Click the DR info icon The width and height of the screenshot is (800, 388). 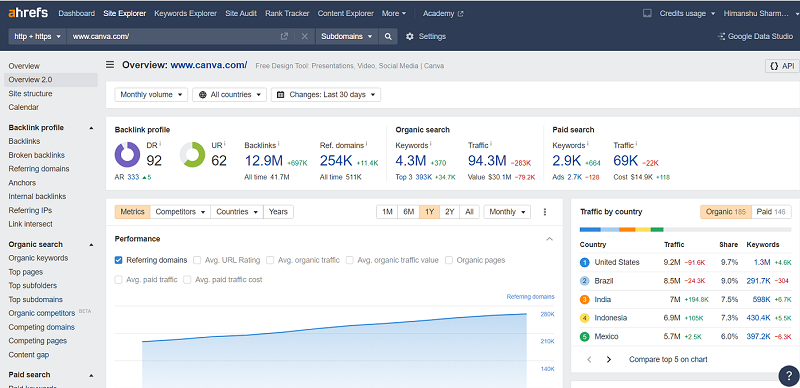point(160,144)
